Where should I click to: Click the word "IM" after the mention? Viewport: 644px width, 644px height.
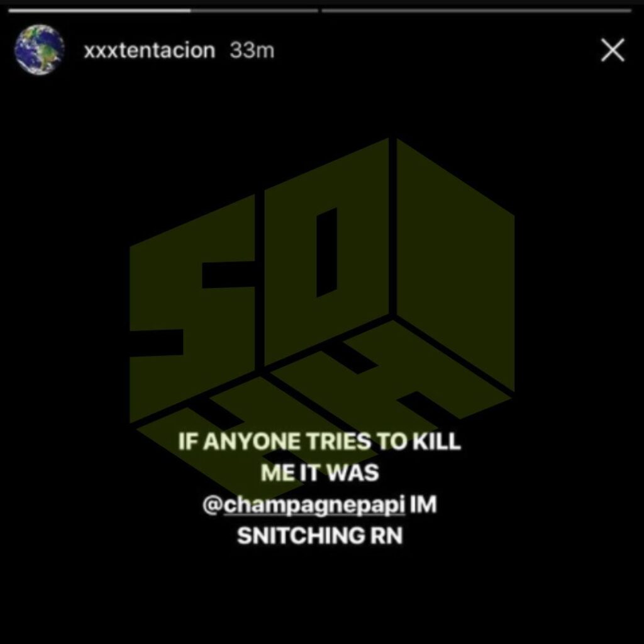pos(423,504)
